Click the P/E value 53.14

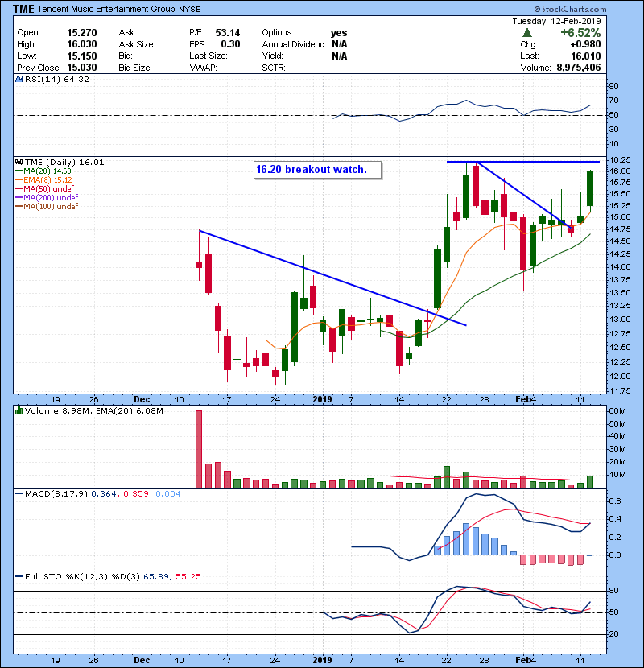pyautogui.click(x=228, y=33)
